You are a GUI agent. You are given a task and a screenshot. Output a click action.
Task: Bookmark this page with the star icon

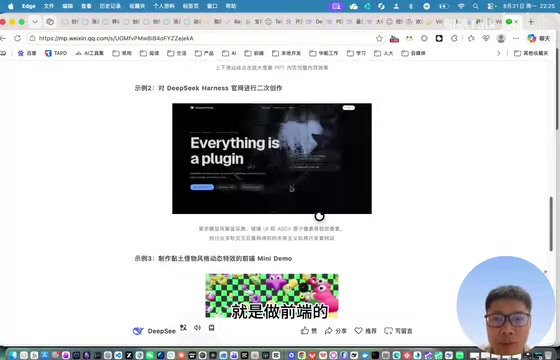pyautogui.click(x=379, y=38)
